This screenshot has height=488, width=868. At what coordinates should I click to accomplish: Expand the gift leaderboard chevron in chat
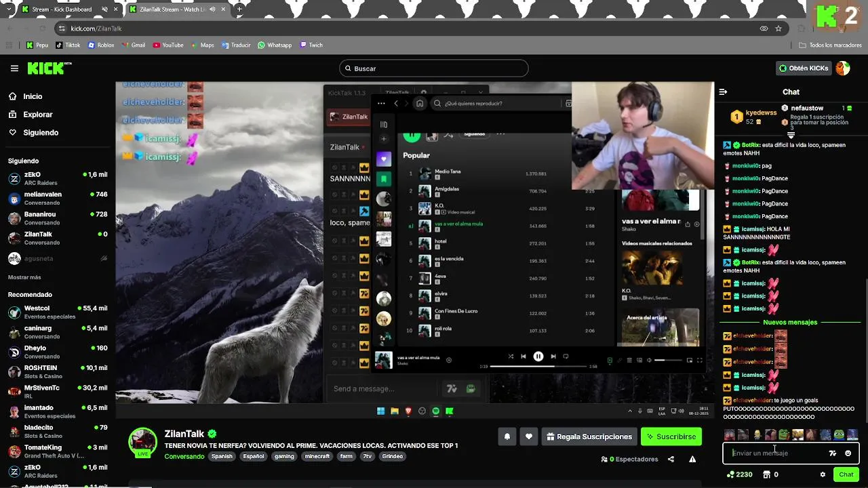pos(791,136)
